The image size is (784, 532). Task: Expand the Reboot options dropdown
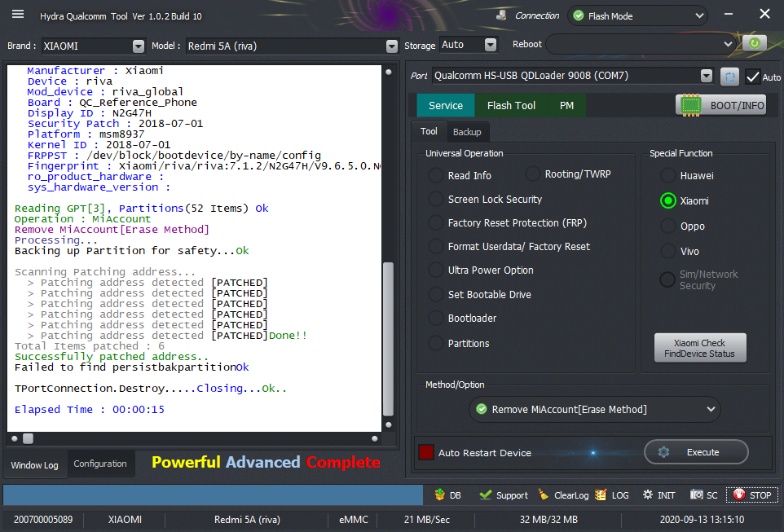pos(728,44)
